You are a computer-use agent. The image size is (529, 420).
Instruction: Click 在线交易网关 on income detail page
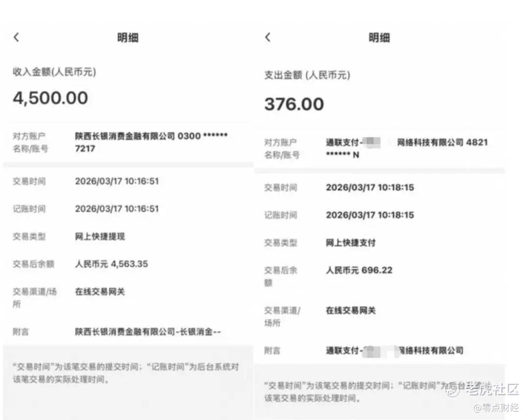tap(100, 292)
